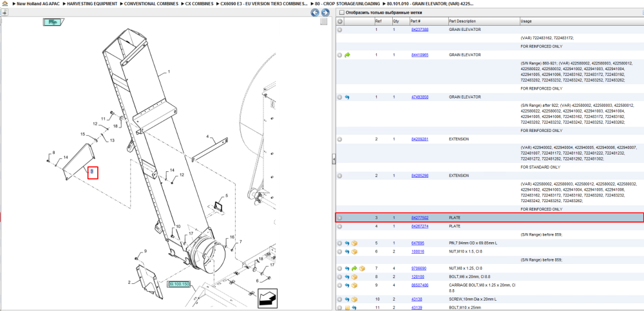Go to the catalog home icon
Viewport: 644px width, 311px height.
pyautogui.click(x=5, y=3)
